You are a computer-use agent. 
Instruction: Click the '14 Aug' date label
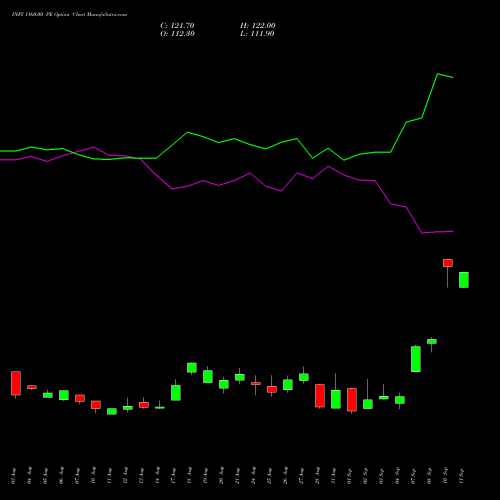[158, 476]
